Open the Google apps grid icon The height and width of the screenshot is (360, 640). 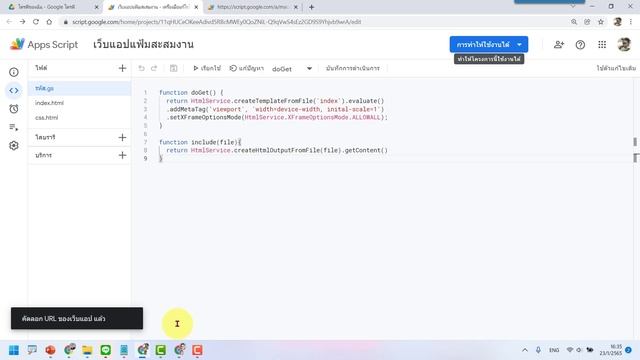tap(602, 44)
